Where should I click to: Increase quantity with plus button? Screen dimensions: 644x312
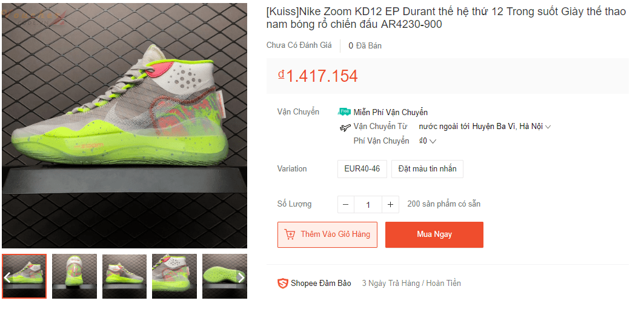390,204
